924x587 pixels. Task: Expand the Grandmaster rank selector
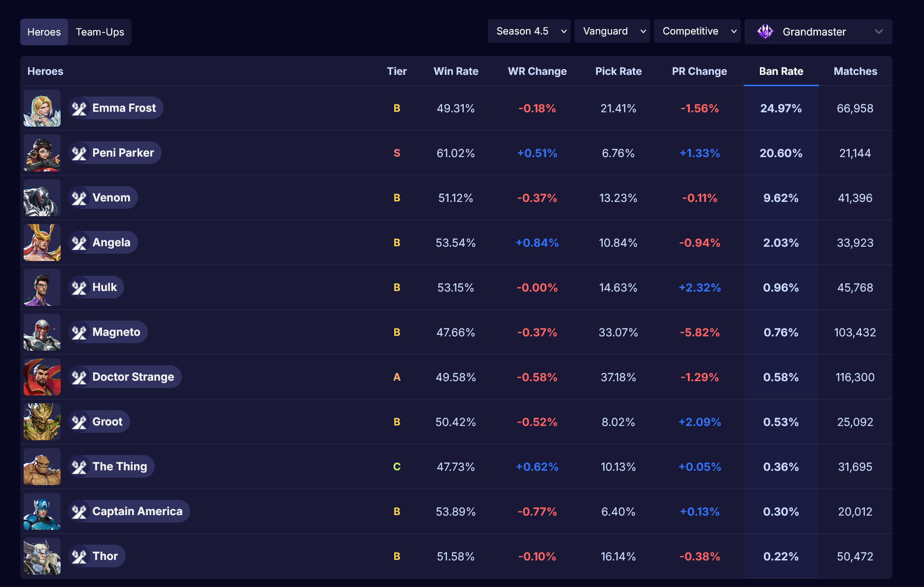[x=819, y=32]
